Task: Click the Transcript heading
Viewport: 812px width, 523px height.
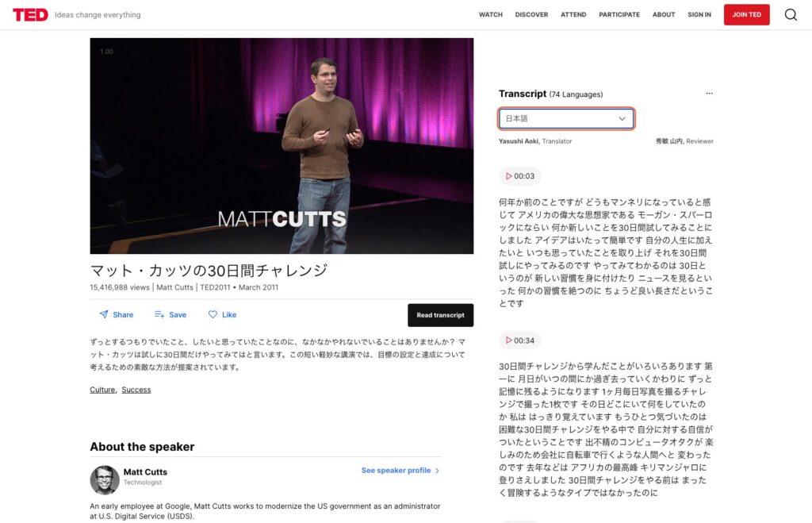Action: click(x=523, y=94)
